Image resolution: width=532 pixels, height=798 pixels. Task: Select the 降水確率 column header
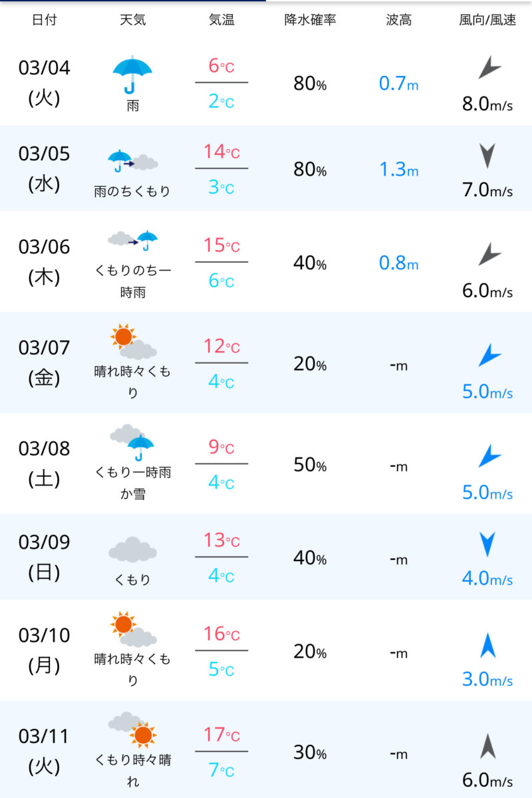coord(310,19)
